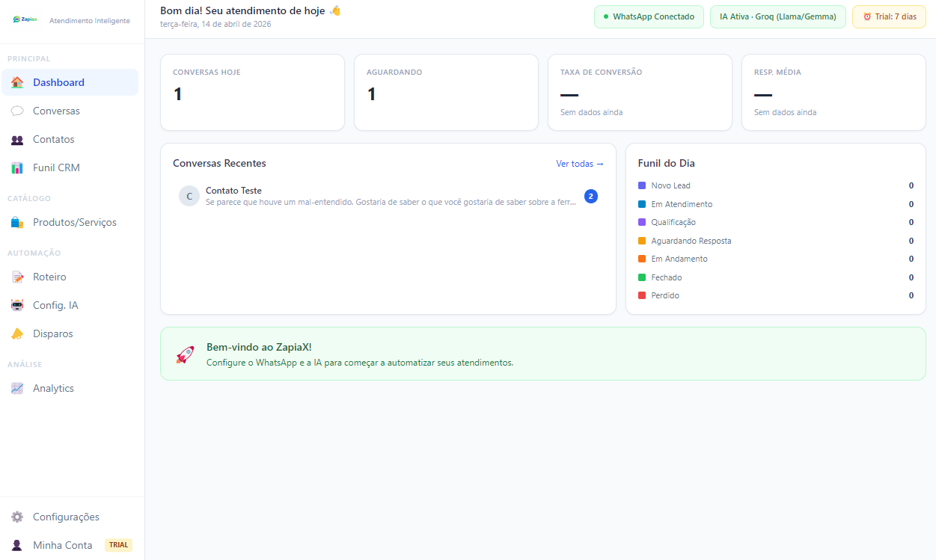Open the Analytics chart icon
Viewport: 936px width, 560px height.
pyautogui.click(x=17, y=389)
